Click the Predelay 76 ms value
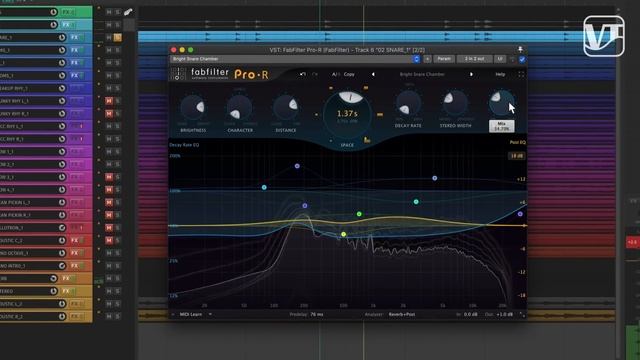This screenshot has width=640, height=360. click(316, 314)
